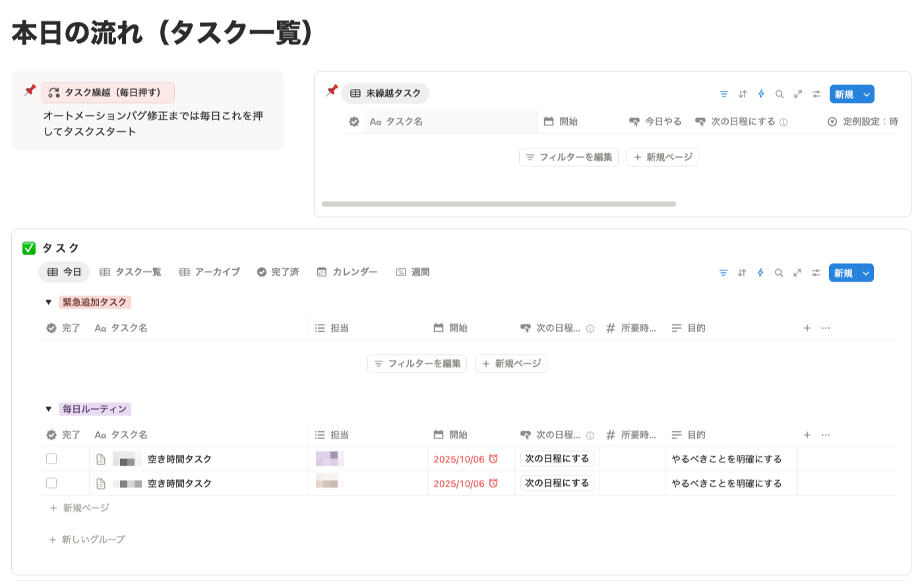Click 次の日程にする in the second 空き時間タスク row
The width and height of the screenshot is (924, 581).
[x=557, y=483]
